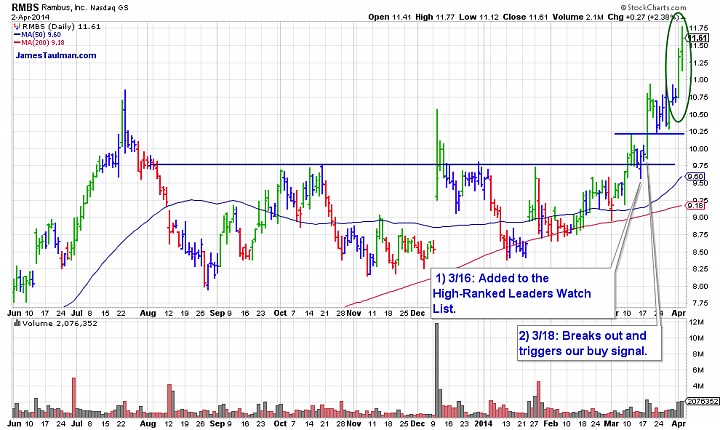Image resolution: width=720 pixels, height=430 pixels.
Task: Click the 8.00 price axis label
Action: click(698, 286)
